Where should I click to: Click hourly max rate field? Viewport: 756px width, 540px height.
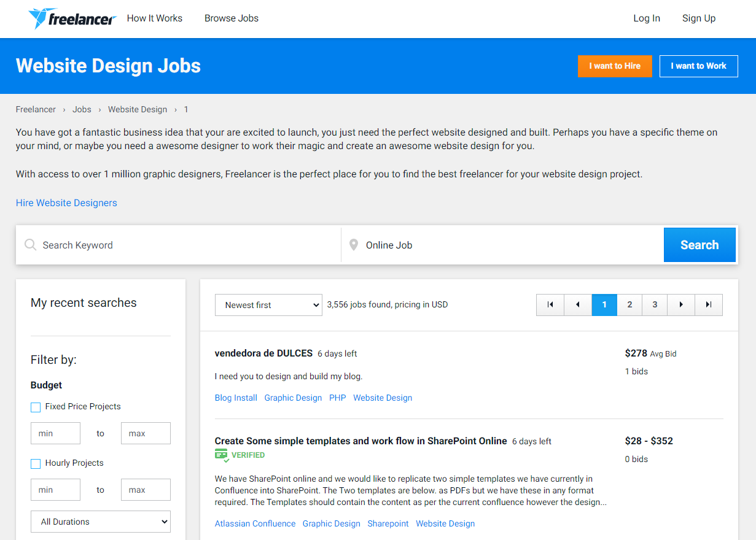tap(146, 490)
